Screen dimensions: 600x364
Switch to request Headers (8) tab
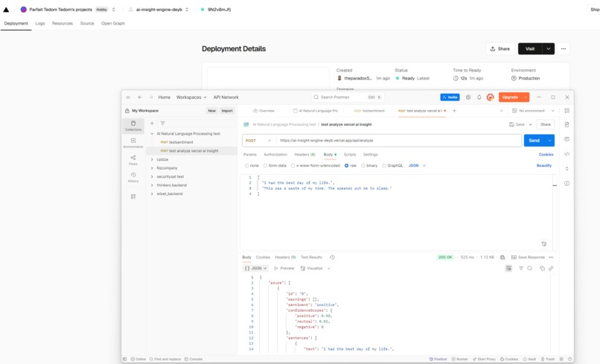tap(304, 155)
